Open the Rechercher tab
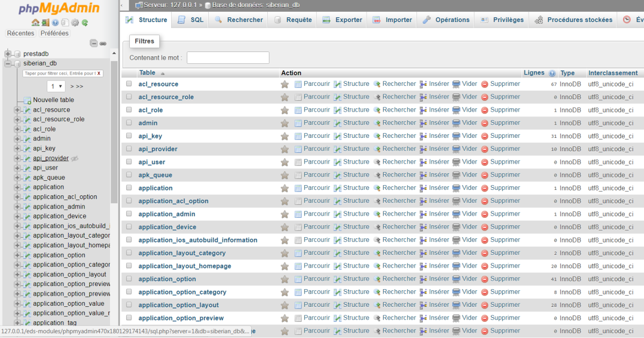 tap(239, 20)
